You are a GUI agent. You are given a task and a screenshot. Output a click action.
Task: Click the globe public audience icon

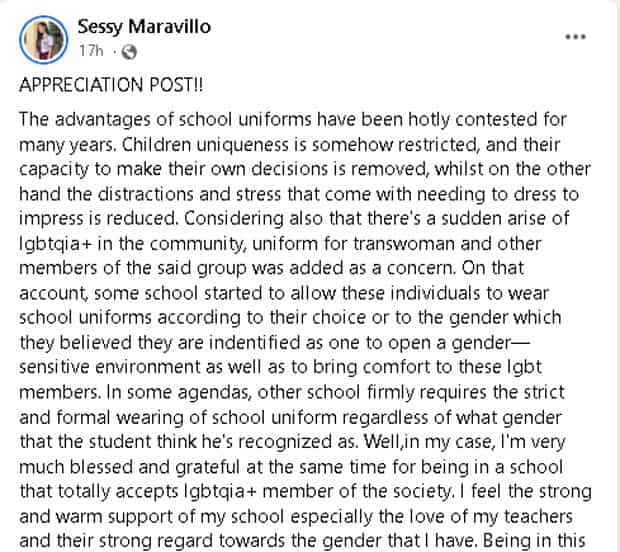pos(129,52)
